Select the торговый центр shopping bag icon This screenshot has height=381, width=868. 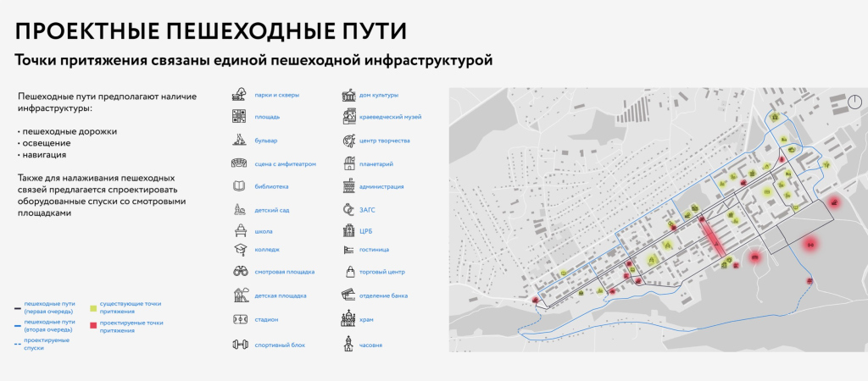pyautogui.click(x=348, y=272)
